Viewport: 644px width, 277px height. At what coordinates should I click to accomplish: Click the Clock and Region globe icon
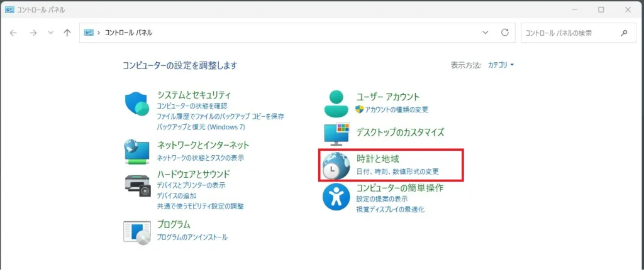click(336, 166)
